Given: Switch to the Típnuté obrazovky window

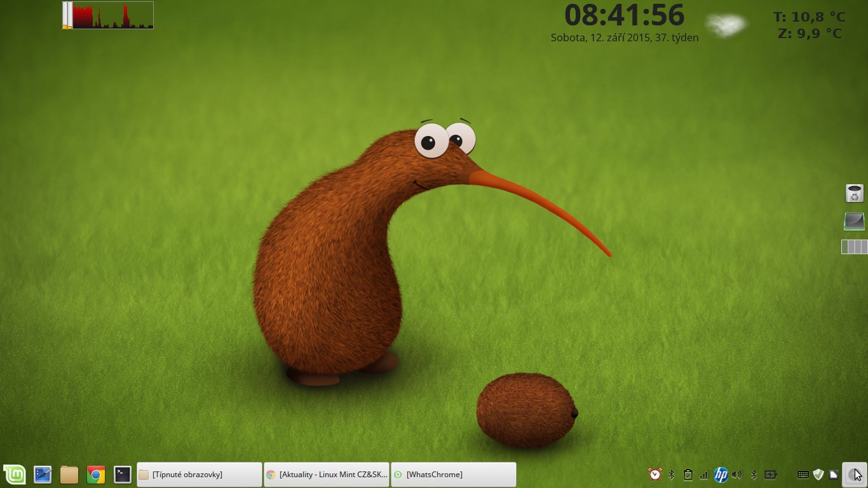Looking at the screenshot, I should coord(200,475).
